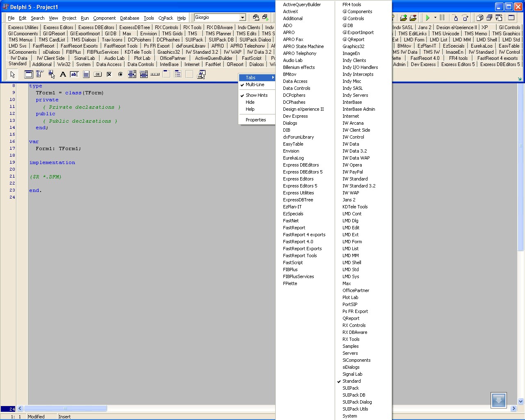Viewport: 525px width, 420px height.
Task: Open the Giorgio desktop combo box
Action: [242, 18]
